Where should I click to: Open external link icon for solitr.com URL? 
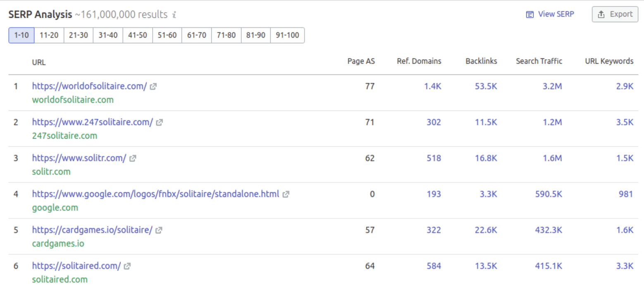pyautogui.click(x=133, y=159)
